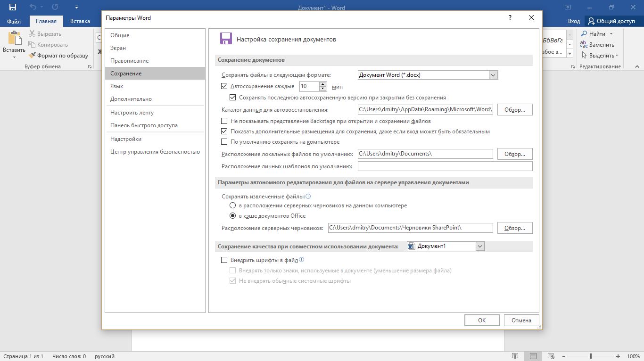Open the Экран options category

[155, 48]
